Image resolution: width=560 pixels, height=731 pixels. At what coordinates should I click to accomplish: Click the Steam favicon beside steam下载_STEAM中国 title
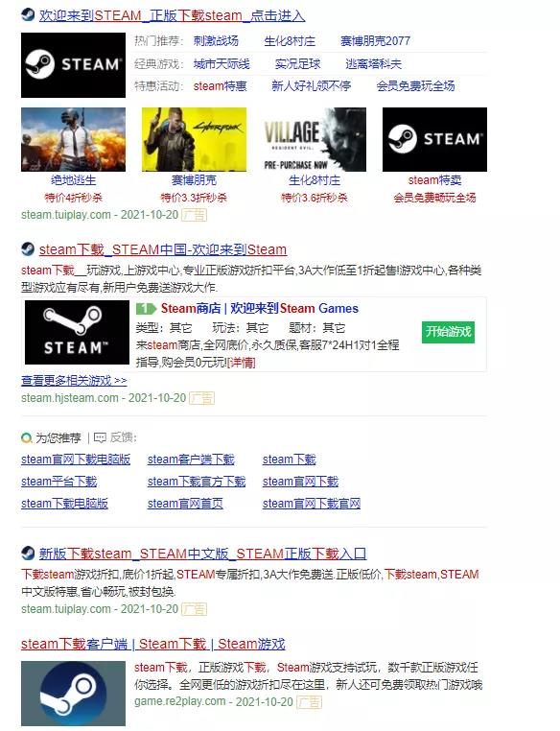pos(28,249)
